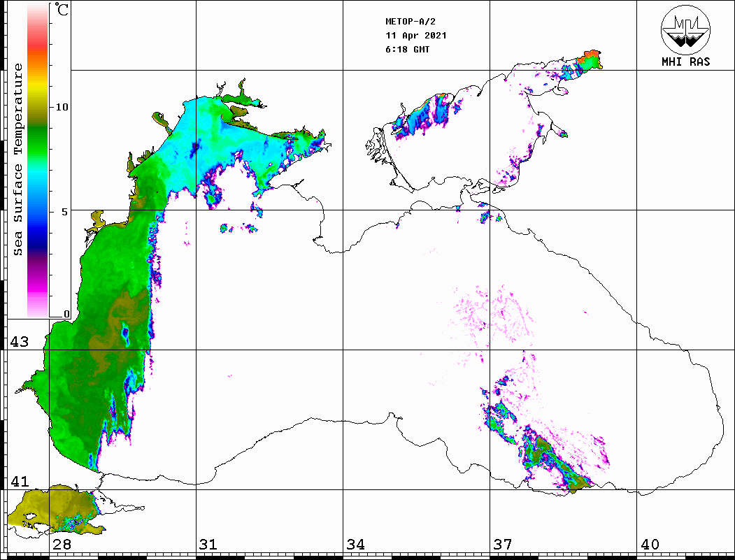Click the '6:18 GMT' time text
The width and height of the screenshot is (735, 560).
pyautogui.click(x=407, y=49)
